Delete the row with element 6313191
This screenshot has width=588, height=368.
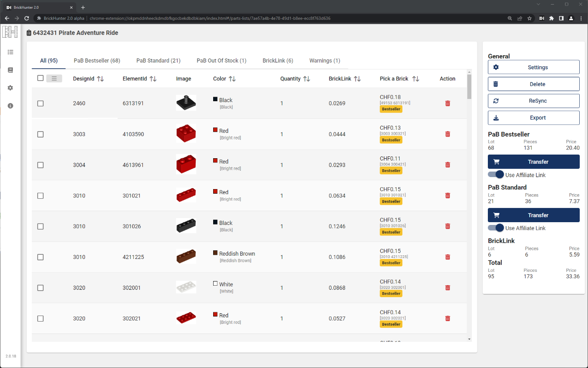pos(447,103)
